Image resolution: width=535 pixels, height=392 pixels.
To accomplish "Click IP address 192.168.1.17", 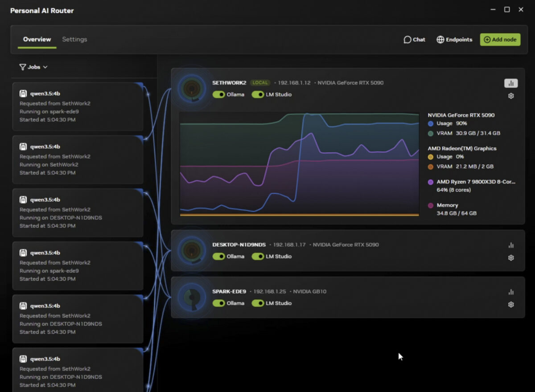I will 289,245.
